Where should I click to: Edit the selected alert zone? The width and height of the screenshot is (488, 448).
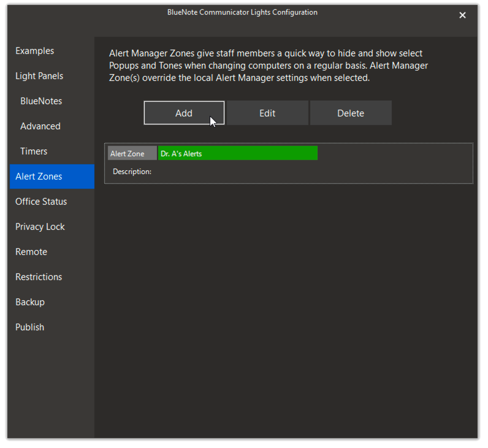pyautogui.click(x=267, y=113)
